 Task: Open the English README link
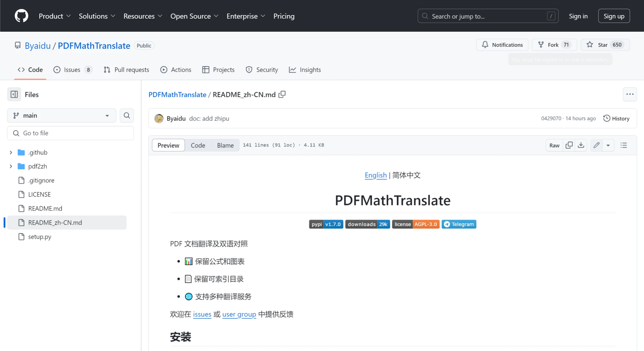[x=375, y=175]
